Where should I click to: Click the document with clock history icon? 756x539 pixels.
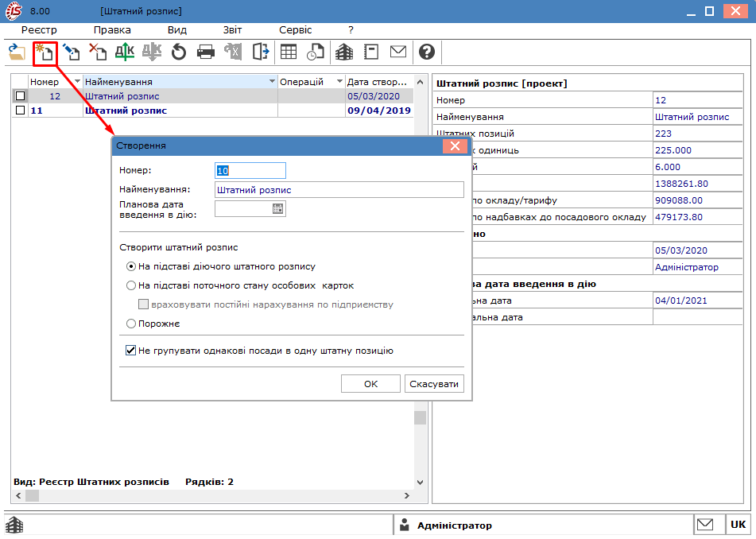(x=316, y=52)
